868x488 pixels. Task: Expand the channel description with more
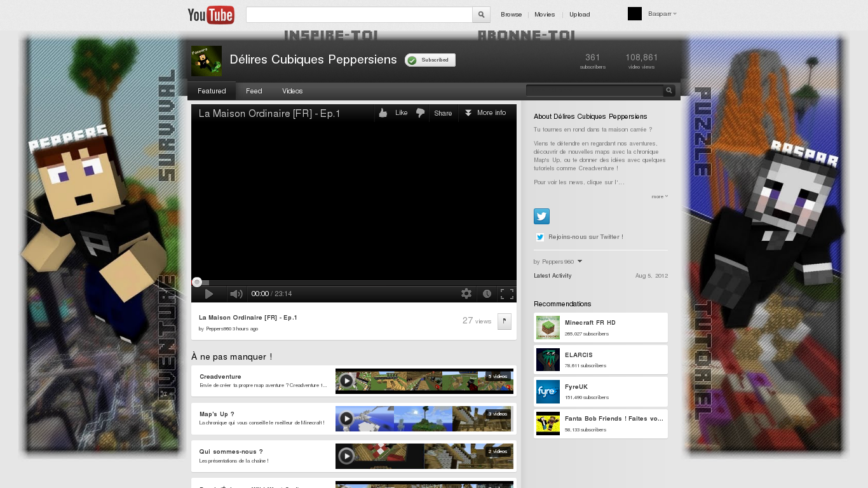point(660,196)
